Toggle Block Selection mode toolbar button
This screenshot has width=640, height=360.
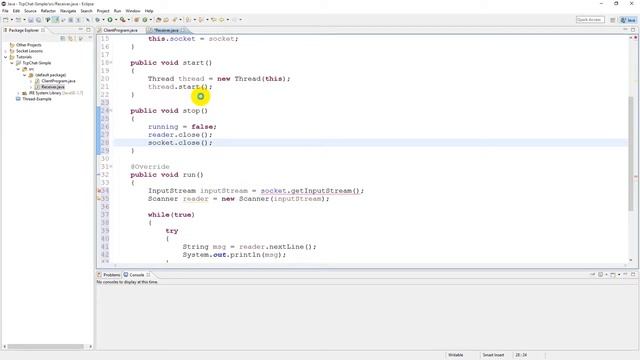point(71,20)
